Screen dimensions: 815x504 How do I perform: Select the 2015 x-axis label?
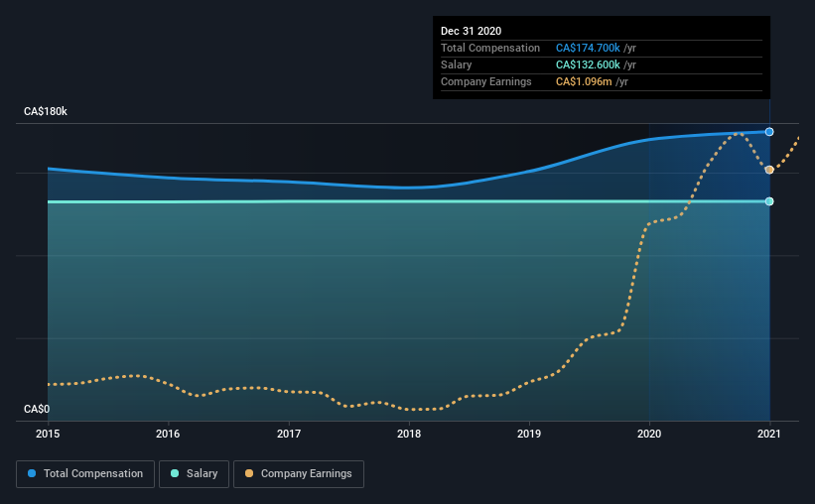tap(48, 434)
